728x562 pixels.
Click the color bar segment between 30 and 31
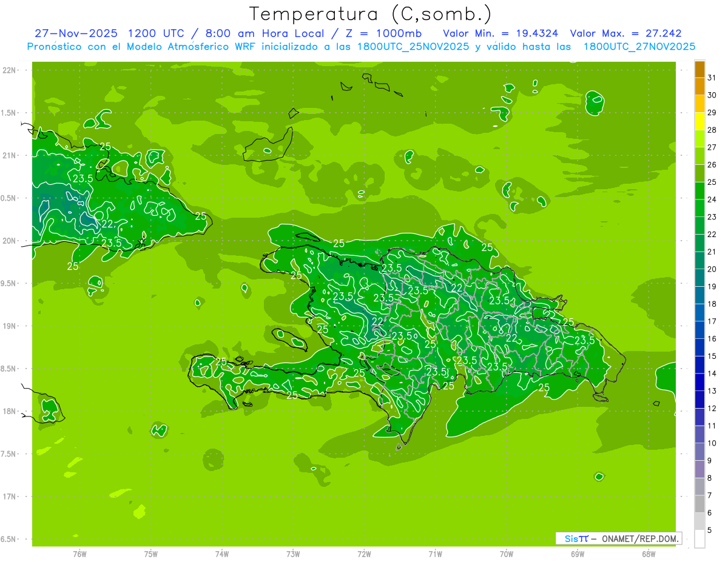click(x=699, y=87)
